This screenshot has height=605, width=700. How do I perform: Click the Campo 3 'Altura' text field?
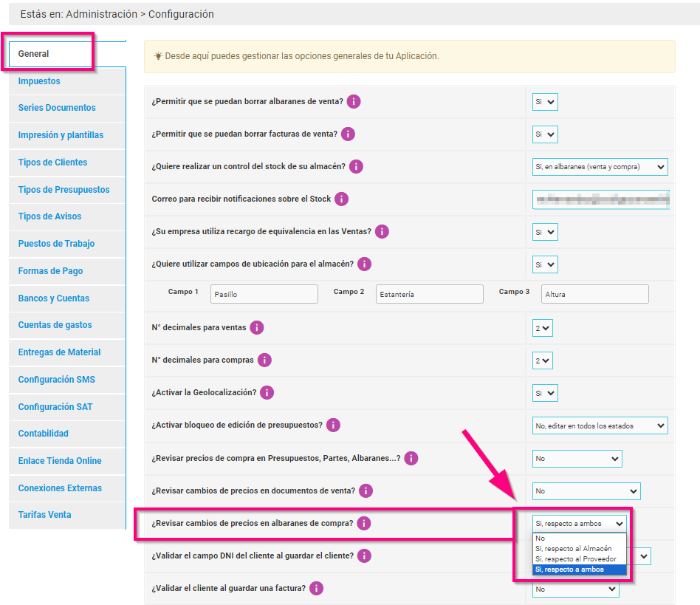(594, 294)
